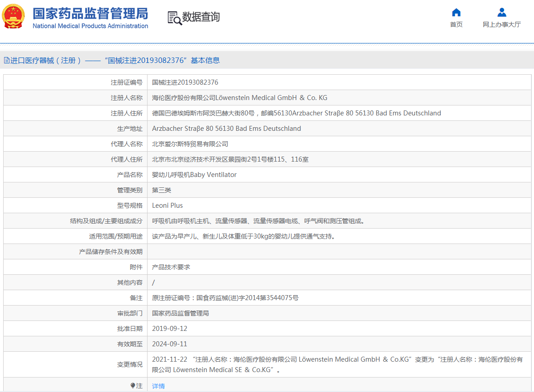534x392 pixels.
Task: Click the 婴幼儿呼吸机Baby Ventilator product name
Action: tap(194, 175)
